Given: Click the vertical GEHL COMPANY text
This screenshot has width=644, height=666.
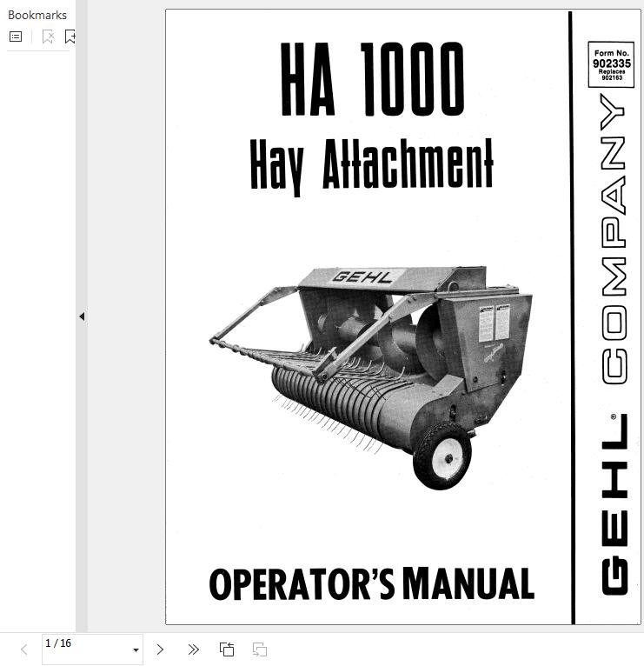Looking at the screenshot, I should [614, 344].
